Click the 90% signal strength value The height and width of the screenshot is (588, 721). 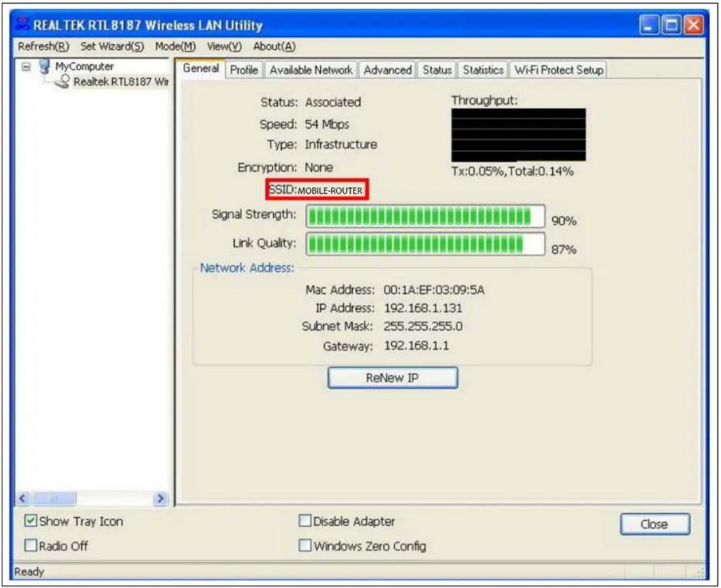point(564,221)
